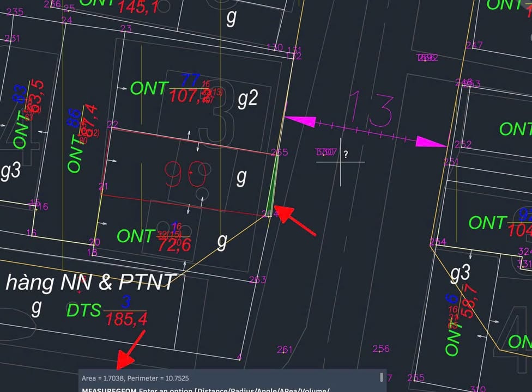The width and height of the screenshot is (532, 392).
Task: Click the red area value 185,4
Action: click(126, 320)
